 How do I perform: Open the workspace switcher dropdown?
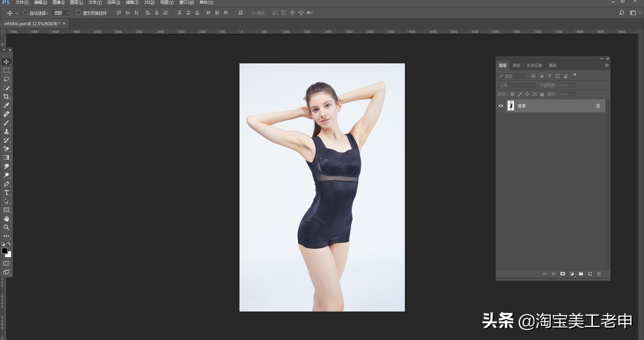click(635, 13)
